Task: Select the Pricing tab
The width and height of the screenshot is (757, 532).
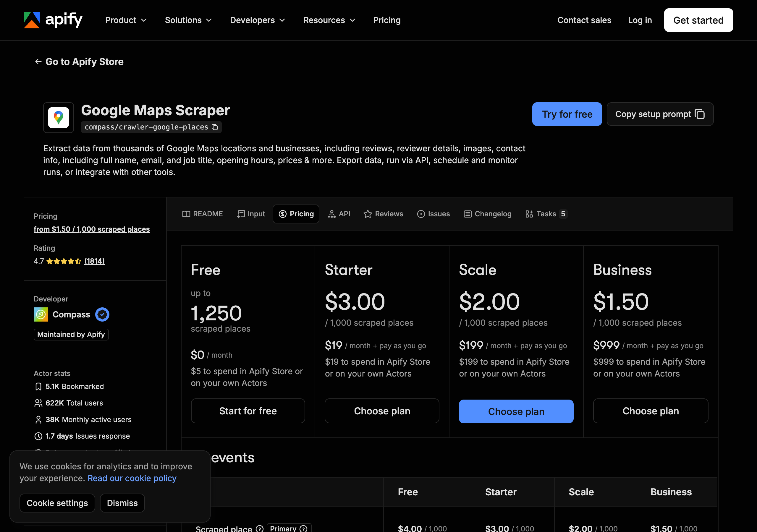Action: point(296,214)
